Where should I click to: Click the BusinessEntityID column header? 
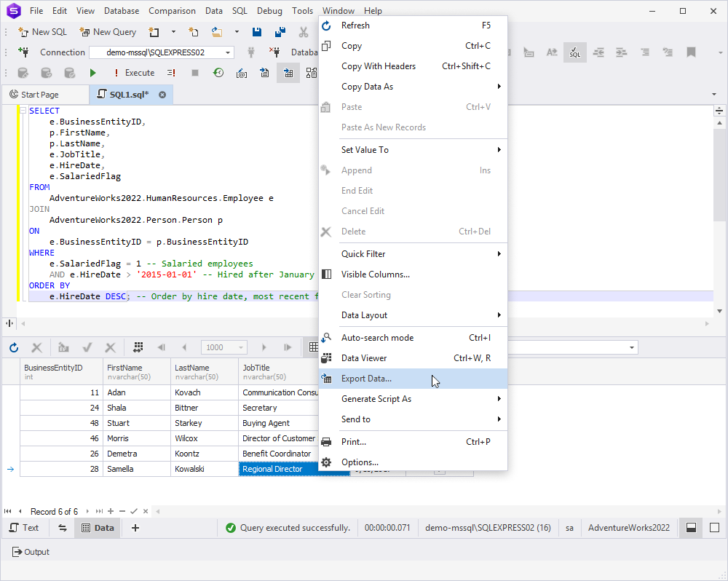pyautogui.click(x=62, y=372)
